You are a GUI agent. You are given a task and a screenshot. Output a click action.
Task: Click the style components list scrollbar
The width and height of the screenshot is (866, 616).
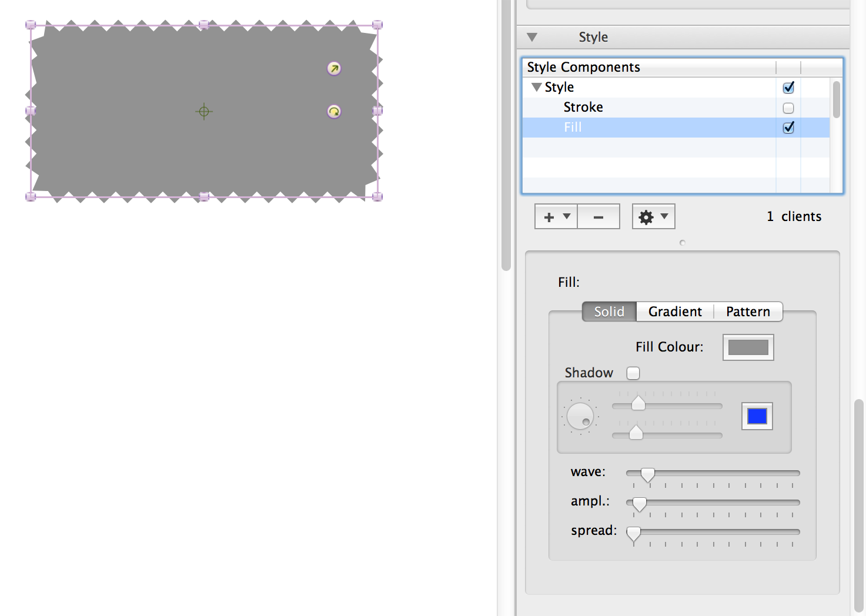pyautogui.click(x=837, y=100)
